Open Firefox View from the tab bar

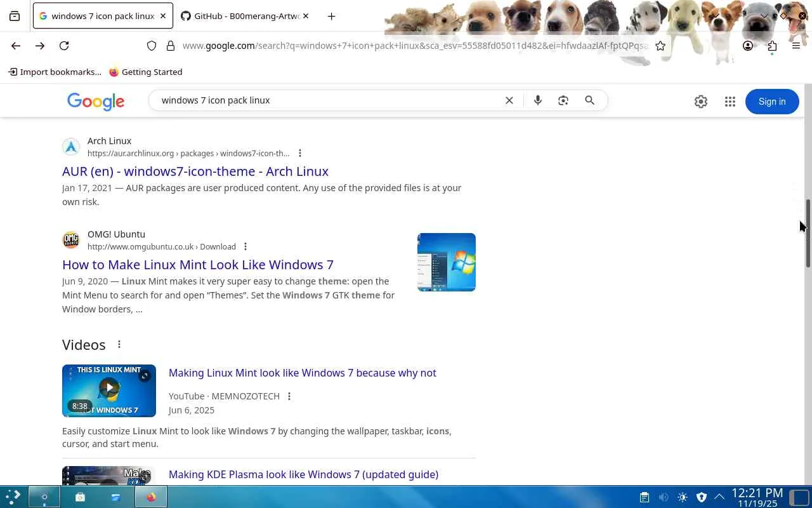[15, 17]
